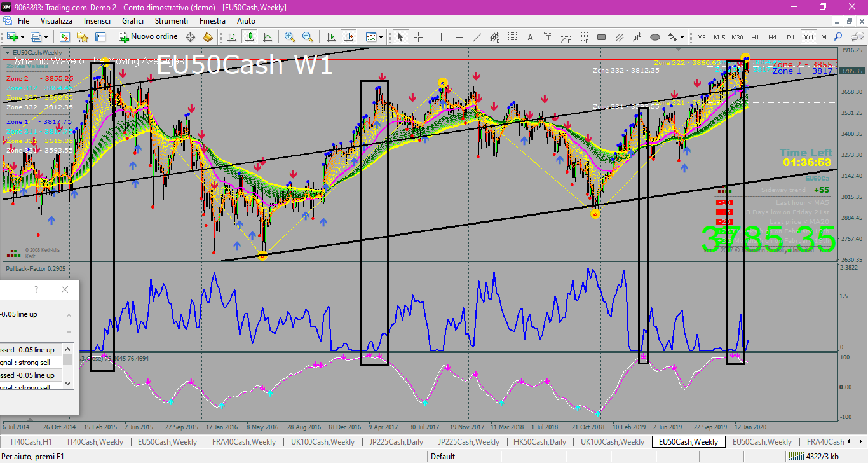Screen dimensions: 868x463
Task: Zoom in on the chart
Action: tap(290, 37)
